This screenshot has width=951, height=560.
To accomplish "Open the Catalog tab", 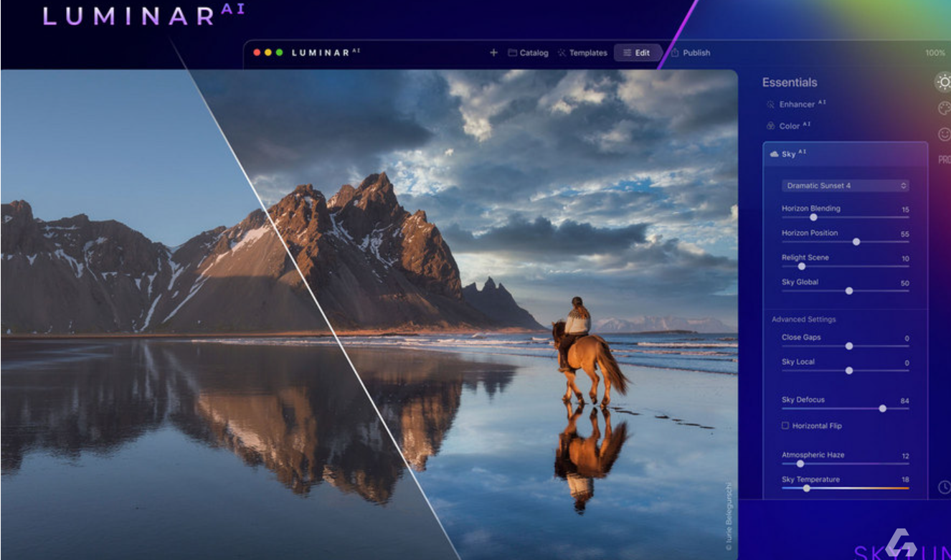I will [x=528, y=52].
